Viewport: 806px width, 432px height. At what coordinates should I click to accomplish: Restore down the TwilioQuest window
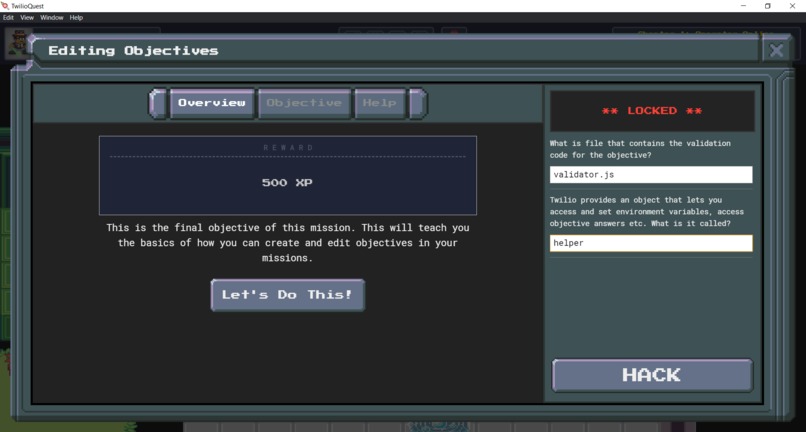(x=767, y=6)
